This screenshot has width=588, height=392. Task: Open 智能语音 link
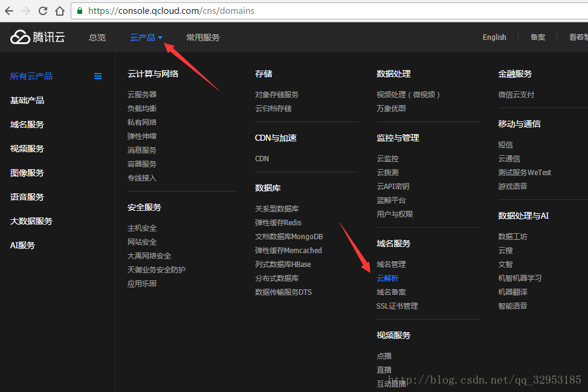coord(512,306)
